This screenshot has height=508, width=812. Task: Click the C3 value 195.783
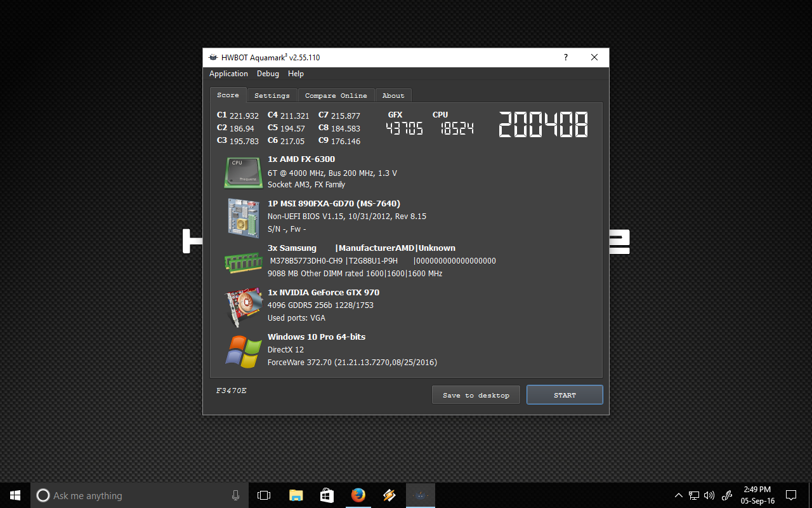(x=244, y=142)
